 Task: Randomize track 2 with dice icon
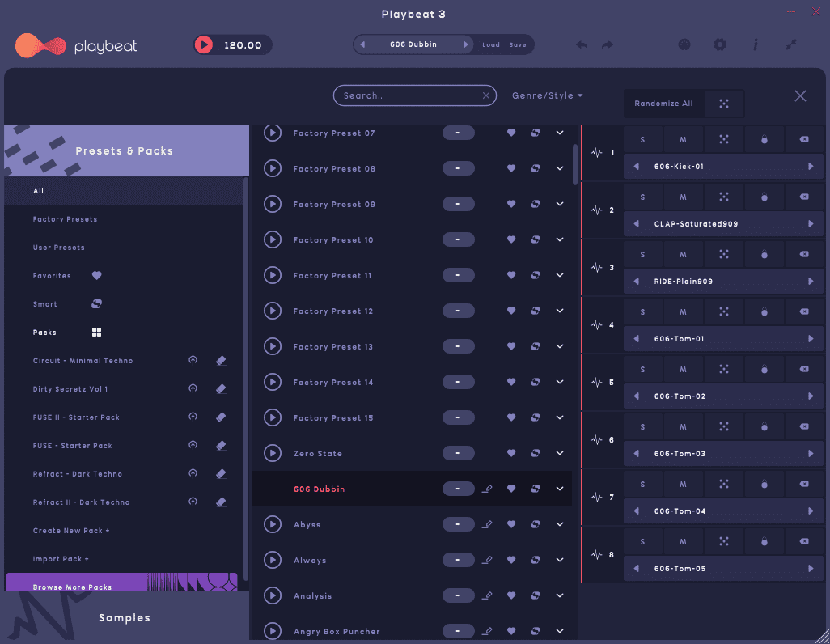coord(723,197)
